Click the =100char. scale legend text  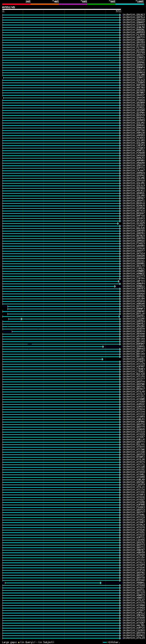pos(114,642)
